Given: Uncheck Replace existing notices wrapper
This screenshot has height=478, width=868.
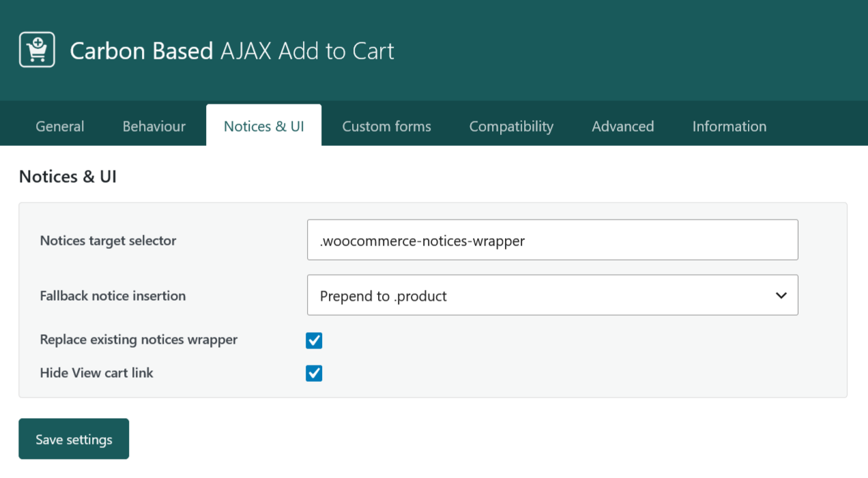Looking at the screenshot, I should [314, 340].
